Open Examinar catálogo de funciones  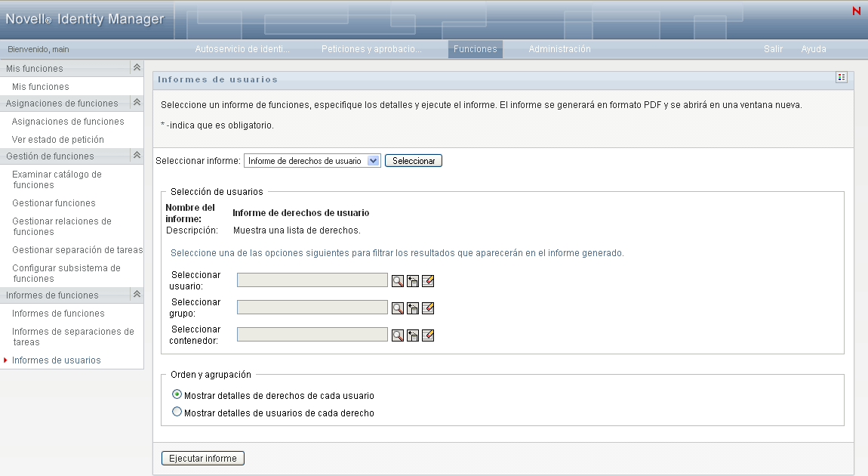[x=57, y=180]
